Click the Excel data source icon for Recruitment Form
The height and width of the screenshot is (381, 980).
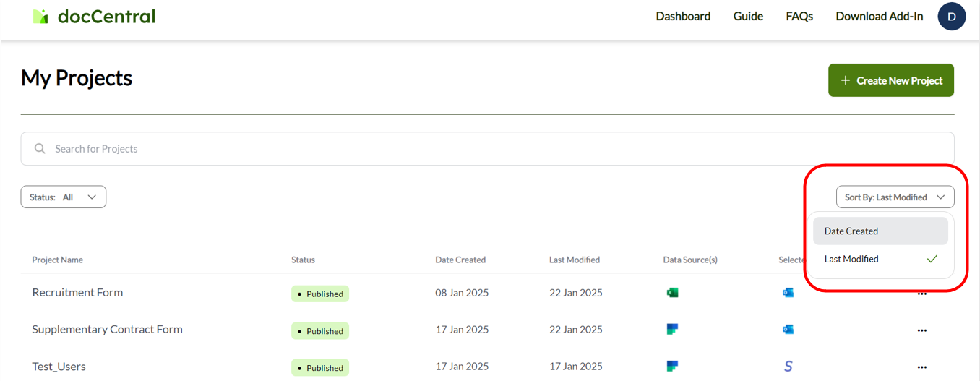[x=672, y=293]
